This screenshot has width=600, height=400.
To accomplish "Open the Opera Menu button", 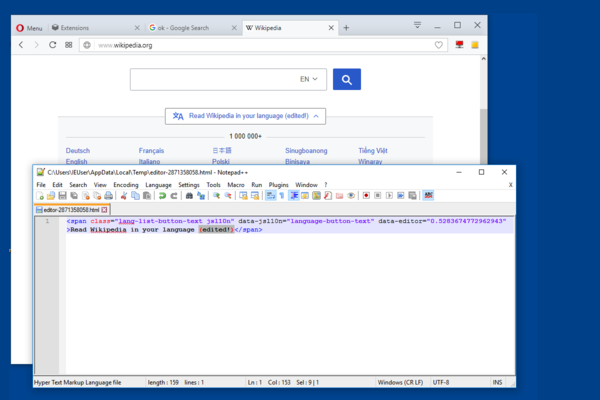I will pyautogui.click(x=29, y=28).
